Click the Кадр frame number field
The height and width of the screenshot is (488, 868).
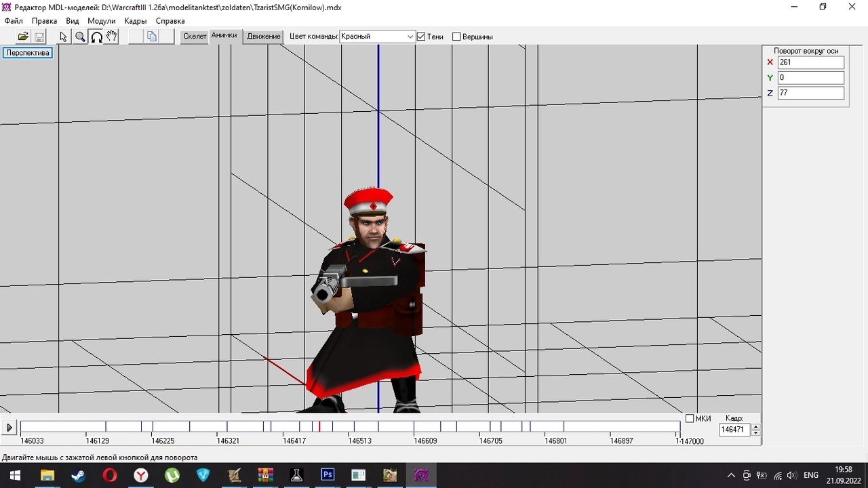point(735,430)
